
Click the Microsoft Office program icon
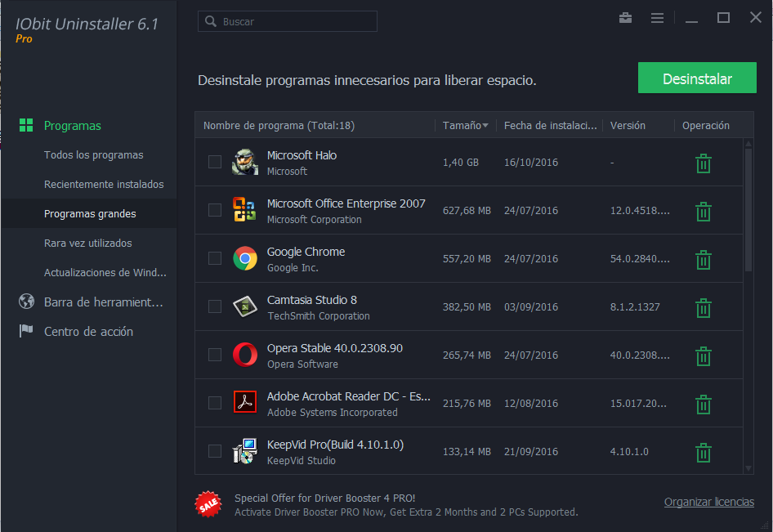click(x=245, y=209)
